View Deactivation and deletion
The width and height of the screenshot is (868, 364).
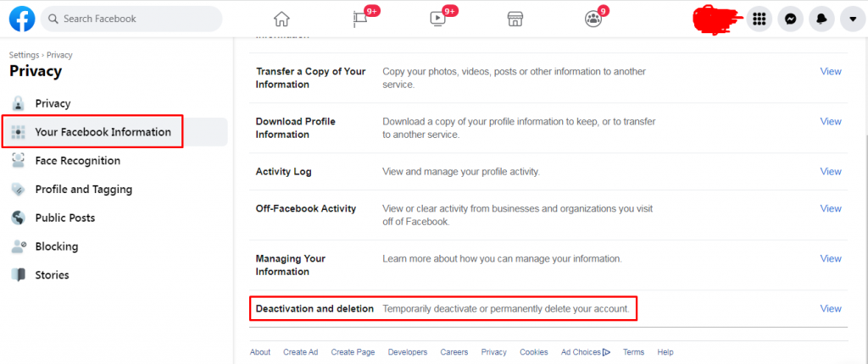[831, 309]
